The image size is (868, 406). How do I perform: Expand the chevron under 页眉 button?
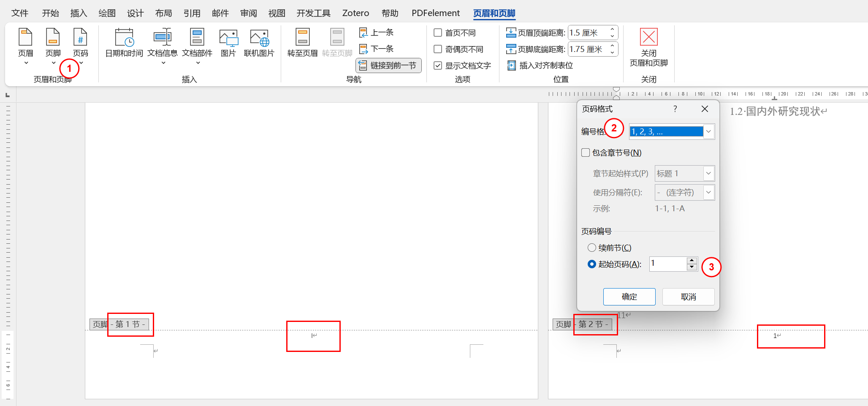[26, 63]
